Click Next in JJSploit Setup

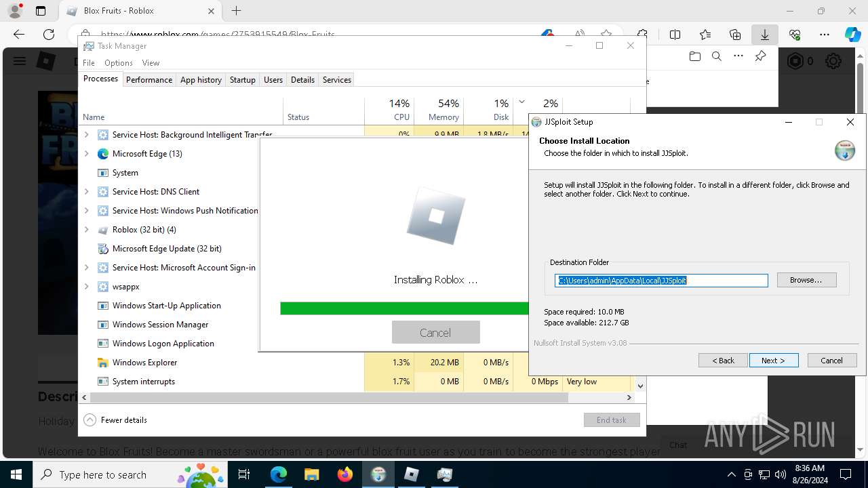click(x=774, y=361)
